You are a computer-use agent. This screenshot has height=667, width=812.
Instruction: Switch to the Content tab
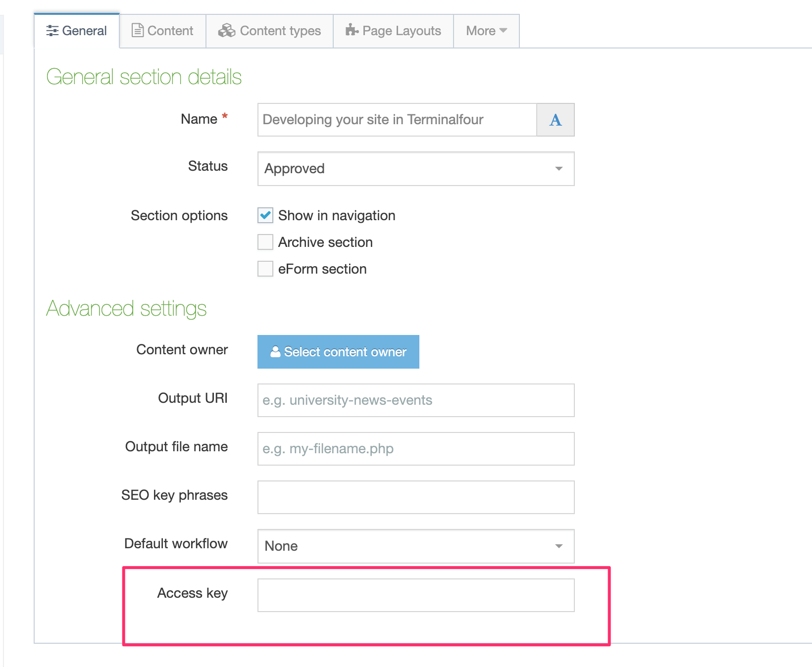[x=163, y=31]
